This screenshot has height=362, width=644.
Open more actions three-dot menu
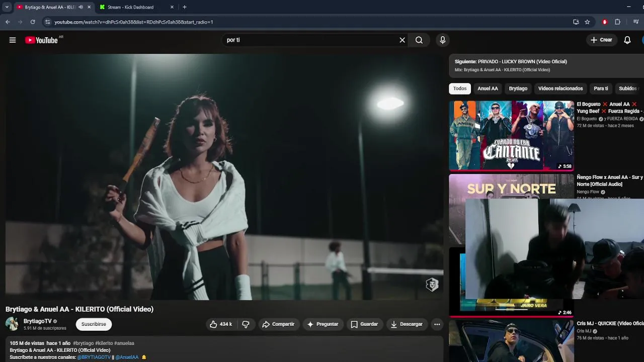click(437, 324)
